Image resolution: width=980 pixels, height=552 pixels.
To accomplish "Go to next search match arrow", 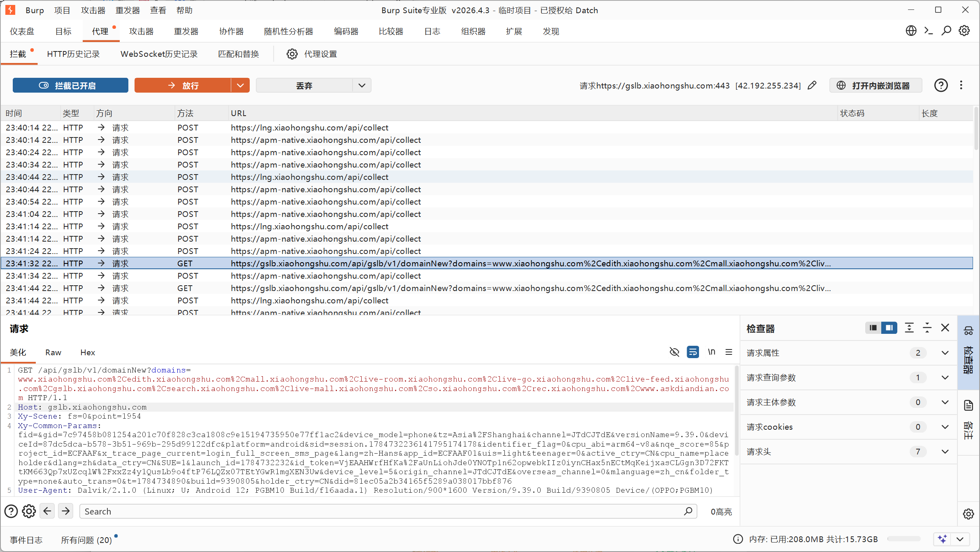I will (65, 511).
